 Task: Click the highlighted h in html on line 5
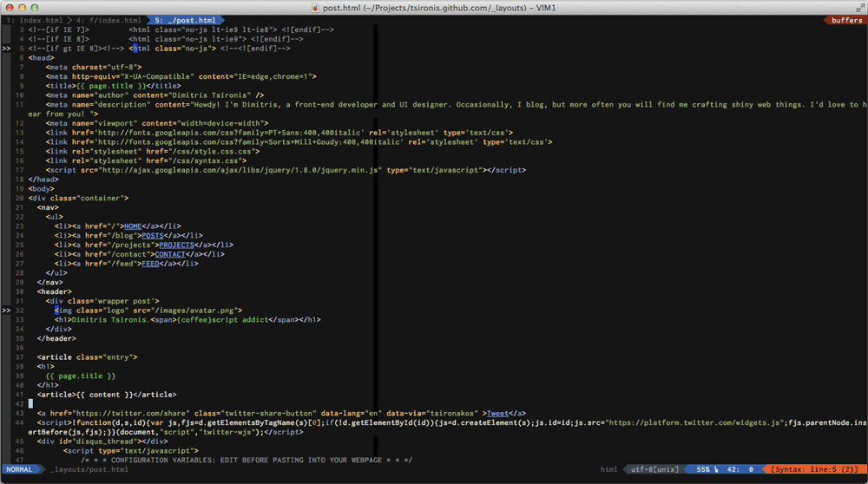pyautogui.click(x=135, y=49)
